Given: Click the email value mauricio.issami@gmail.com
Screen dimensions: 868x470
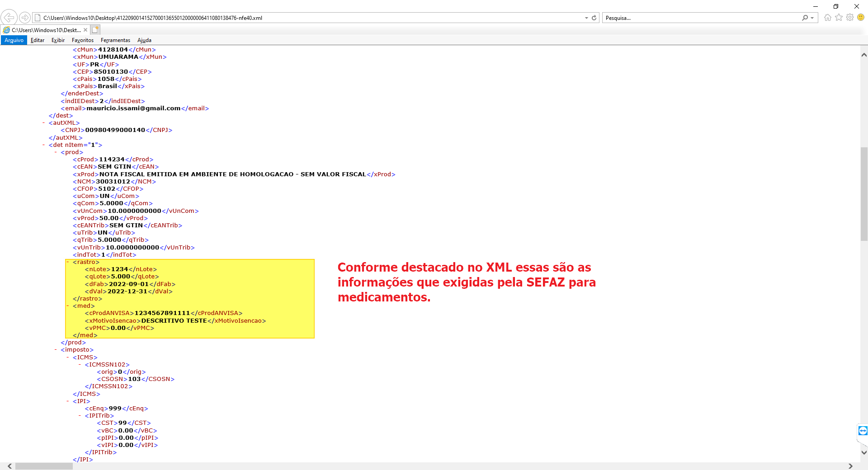Looking at the screenshot, I should 133,108.
